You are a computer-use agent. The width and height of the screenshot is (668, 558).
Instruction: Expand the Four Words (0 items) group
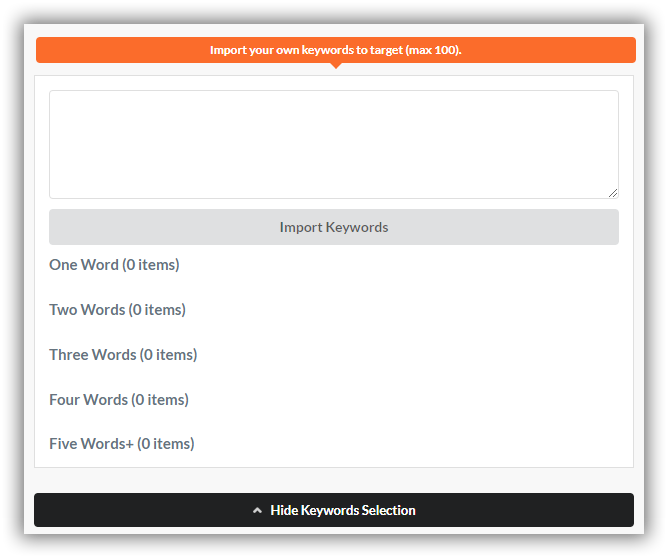[x=119, y=400]
